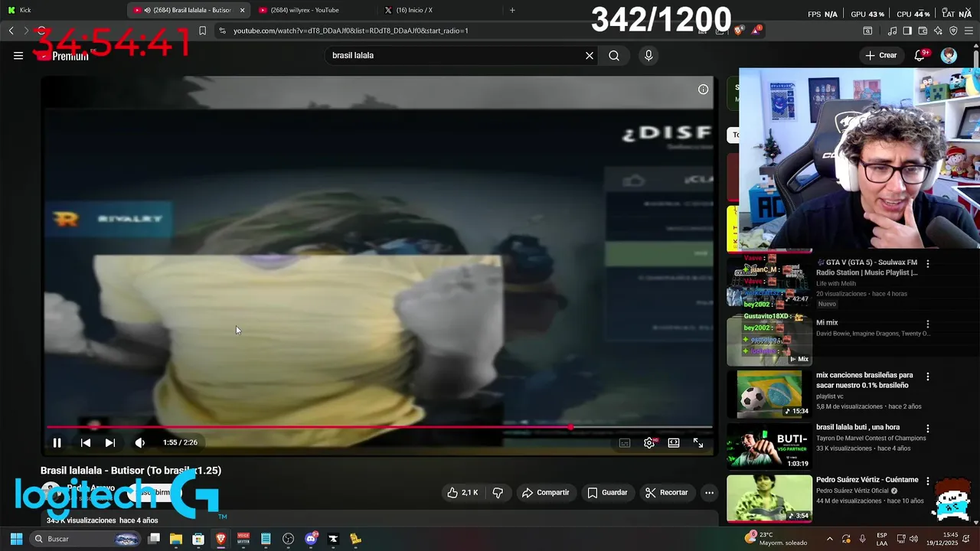This screenshot has height=551, width=980.
Task: Click the Compartir button
Action: pos(545,492)
